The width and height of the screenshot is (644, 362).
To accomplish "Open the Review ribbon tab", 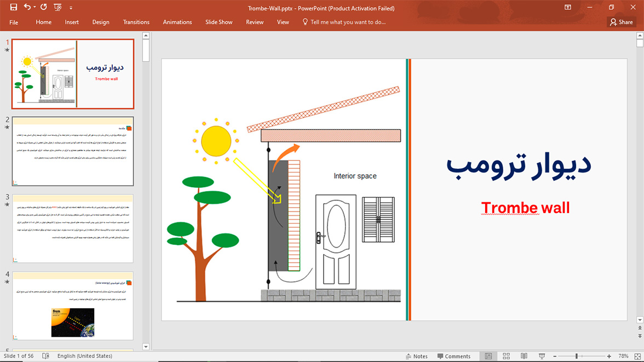I will click(x=255, y=22).
